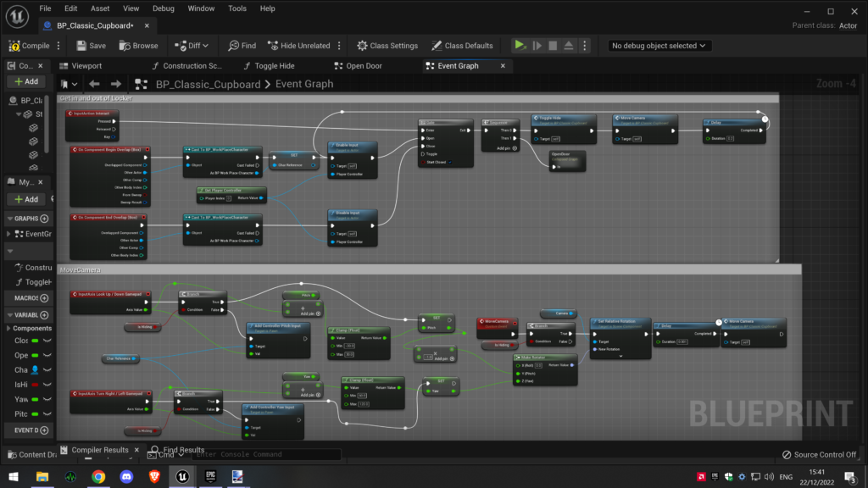Screen dimensions: 868x488
Task: Open play mode options menu
Action: [585, 46]
